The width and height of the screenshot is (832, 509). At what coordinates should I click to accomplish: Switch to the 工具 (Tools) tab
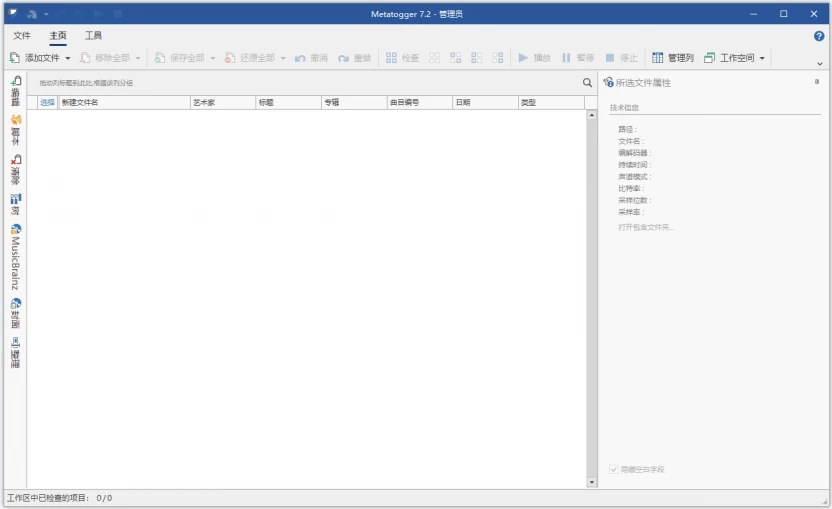click(x=93, y=36)
